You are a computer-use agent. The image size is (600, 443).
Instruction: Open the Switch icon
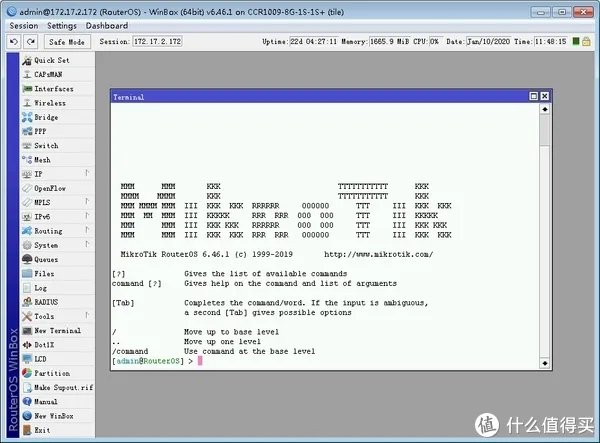click(x=27, y=146)
